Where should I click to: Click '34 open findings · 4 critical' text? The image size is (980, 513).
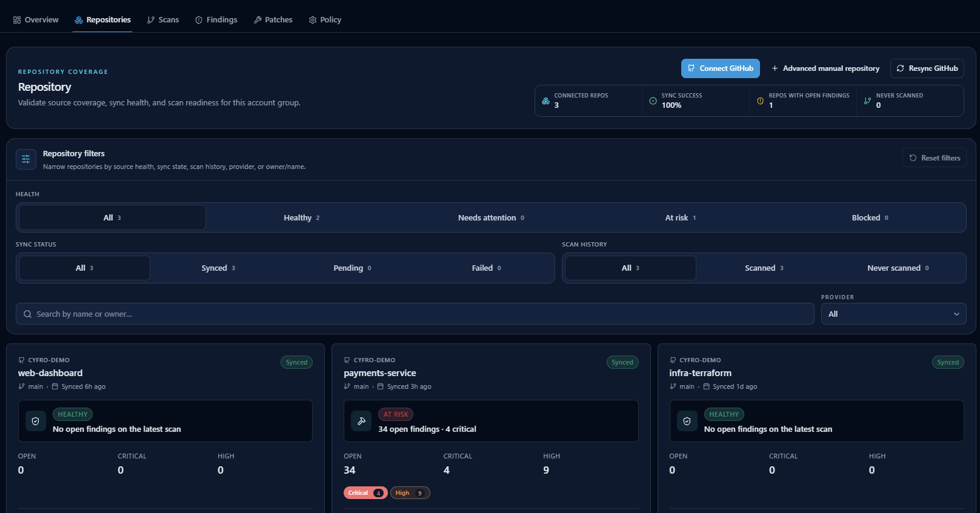coord(427,429)
